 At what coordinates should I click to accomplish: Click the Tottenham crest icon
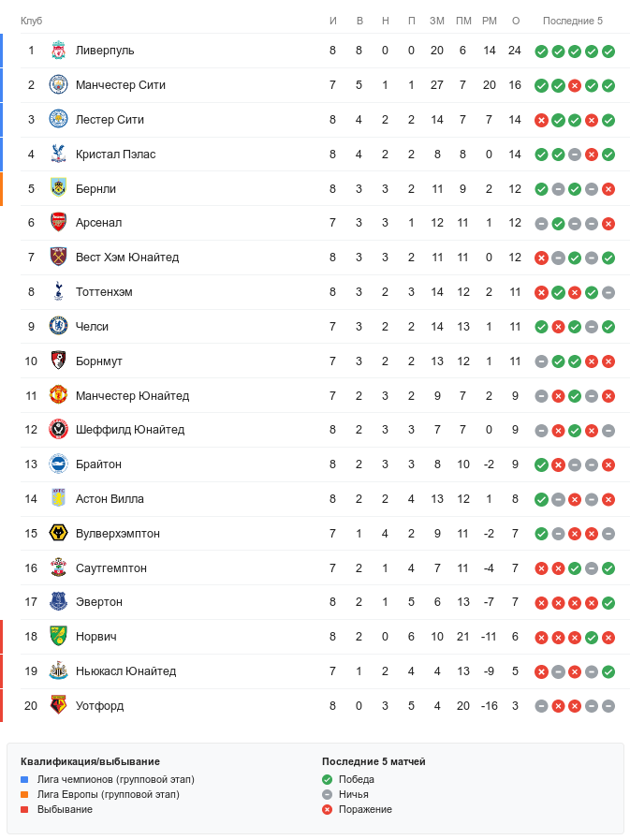(x=58, y=292)
